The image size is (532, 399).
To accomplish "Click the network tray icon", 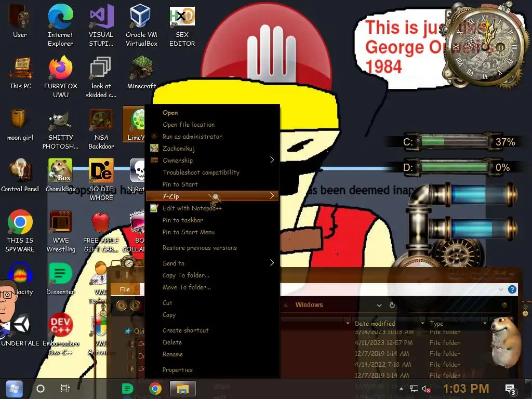I will (414, 389).
